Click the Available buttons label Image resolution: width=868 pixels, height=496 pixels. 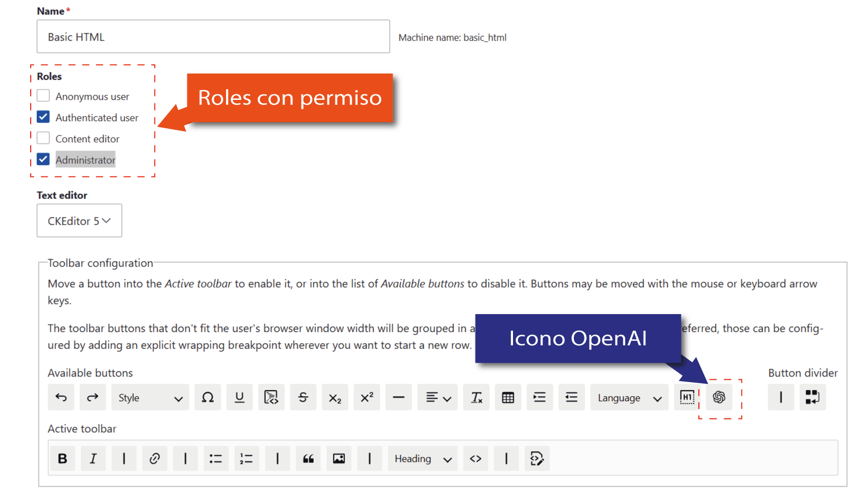click(90, 373)
